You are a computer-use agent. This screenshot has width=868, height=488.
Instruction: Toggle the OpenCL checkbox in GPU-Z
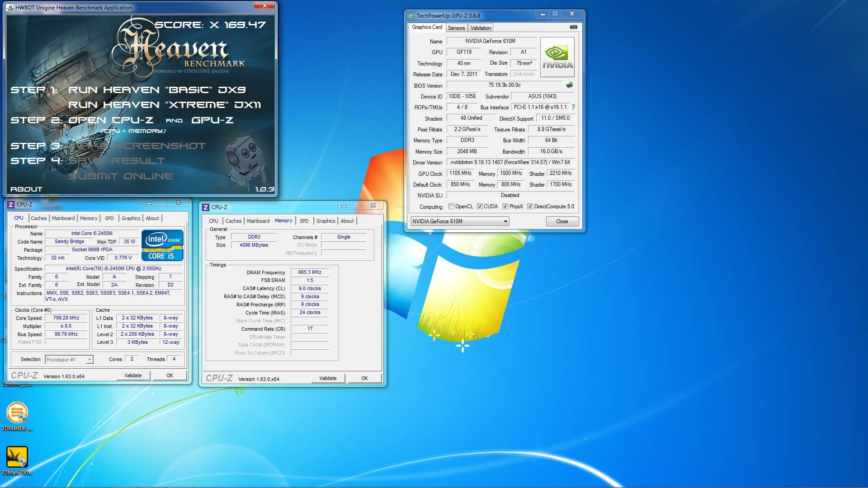[x=451, y=206]
